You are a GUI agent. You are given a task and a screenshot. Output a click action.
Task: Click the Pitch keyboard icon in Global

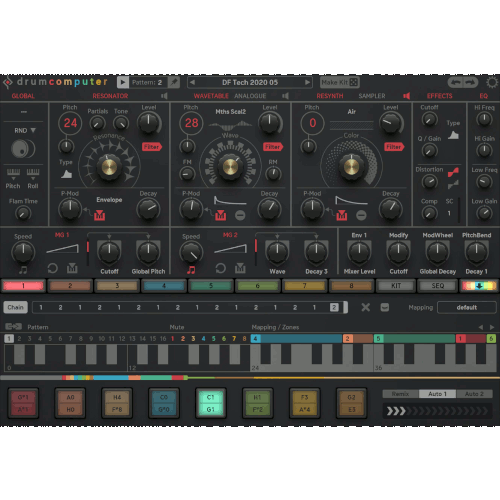[13, 173]
